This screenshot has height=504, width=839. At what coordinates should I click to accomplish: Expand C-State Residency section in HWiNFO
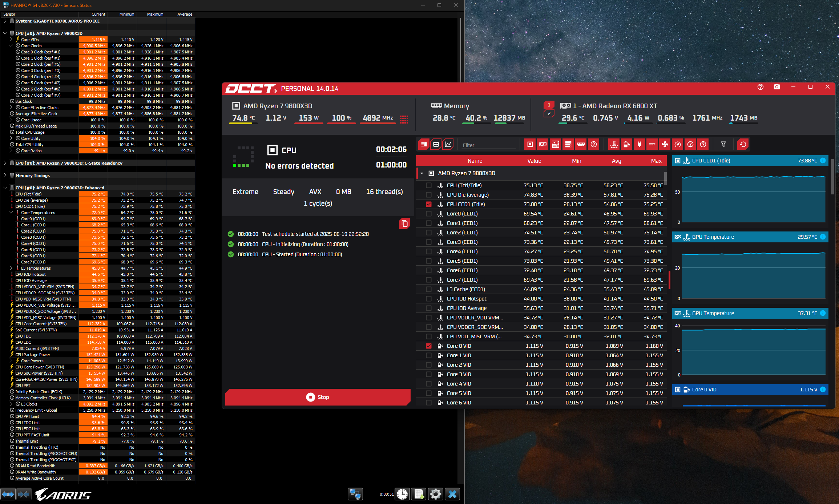tap(5, 163)
